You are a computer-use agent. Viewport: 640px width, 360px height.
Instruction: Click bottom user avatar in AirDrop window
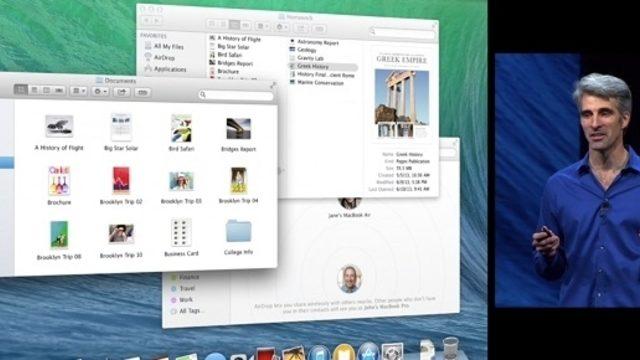[x=349, y=278]
